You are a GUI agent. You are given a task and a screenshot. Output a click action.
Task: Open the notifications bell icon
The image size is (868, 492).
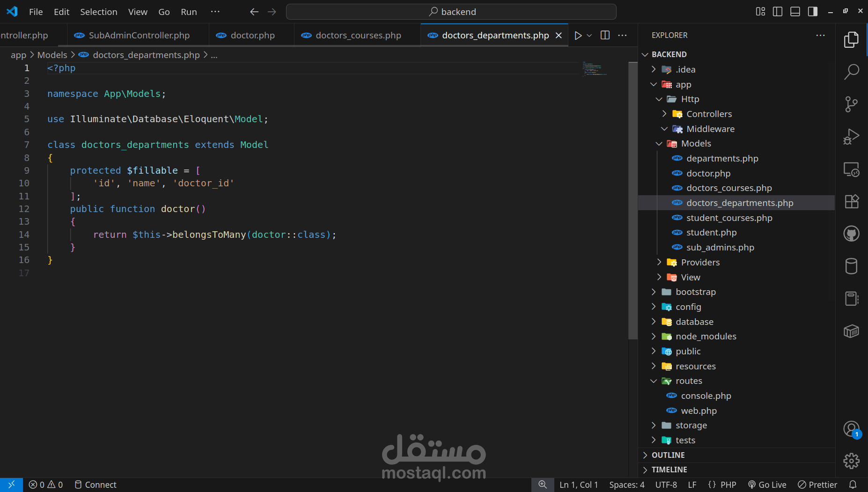click(853, 485)
